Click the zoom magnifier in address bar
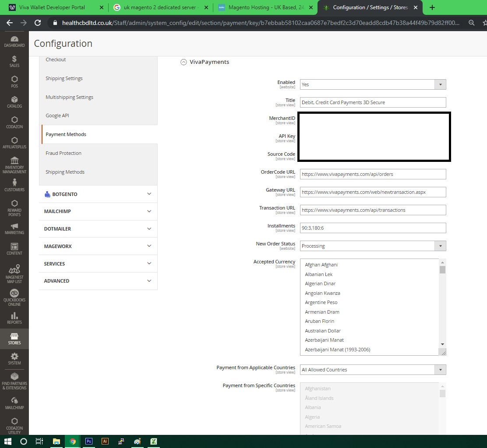This screenshot has width=487, height=448. pyautogui.click(x=472, y=23)
